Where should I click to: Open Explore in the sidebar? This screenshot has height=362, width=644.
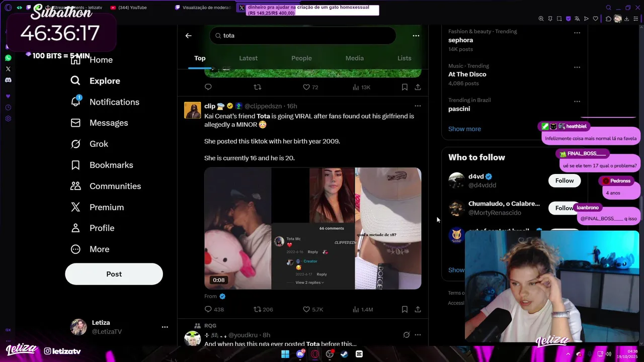coord(95,81)
